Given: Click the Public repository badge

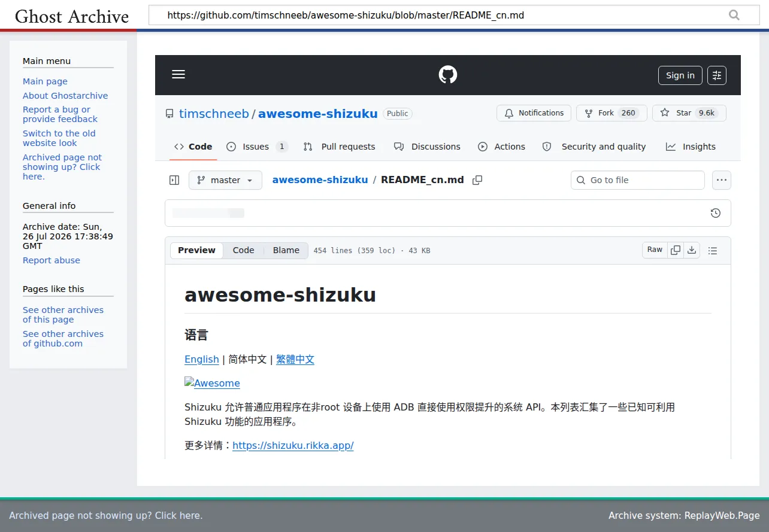Looking at the screenshot, I should [398, 113].
